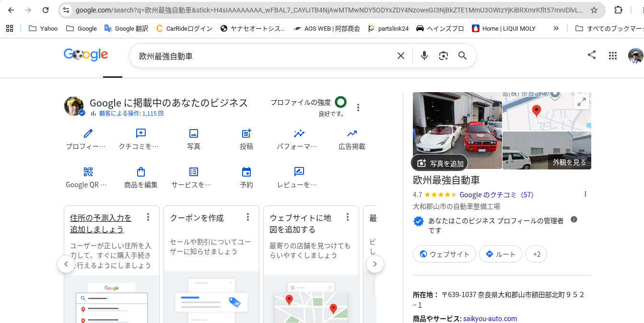644x323 pixels.
Task: Click ルート directions button
Action: [x=501, y=254]
